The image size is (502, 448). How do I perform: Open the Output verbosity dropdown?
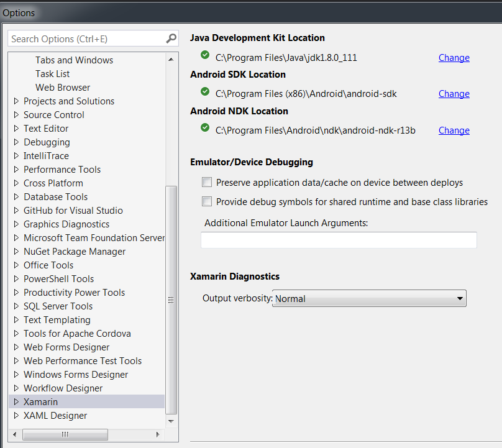point(369,298)
